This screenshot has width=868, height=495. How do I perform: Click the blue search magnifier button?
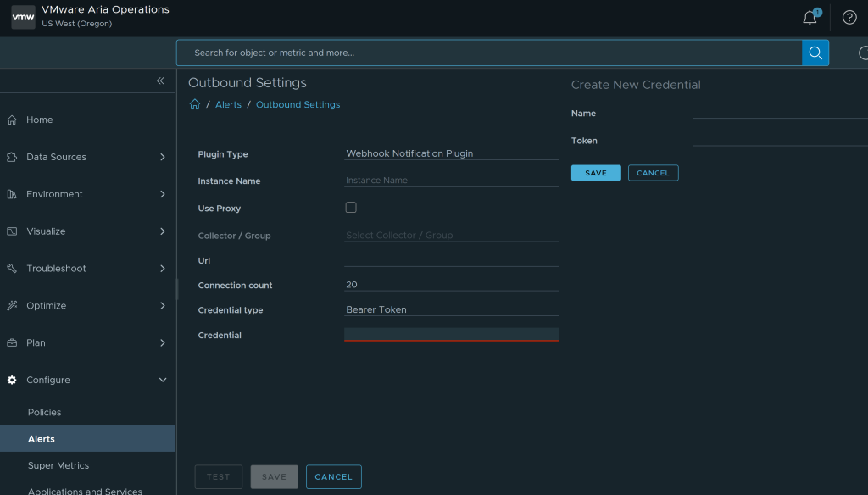815,53
